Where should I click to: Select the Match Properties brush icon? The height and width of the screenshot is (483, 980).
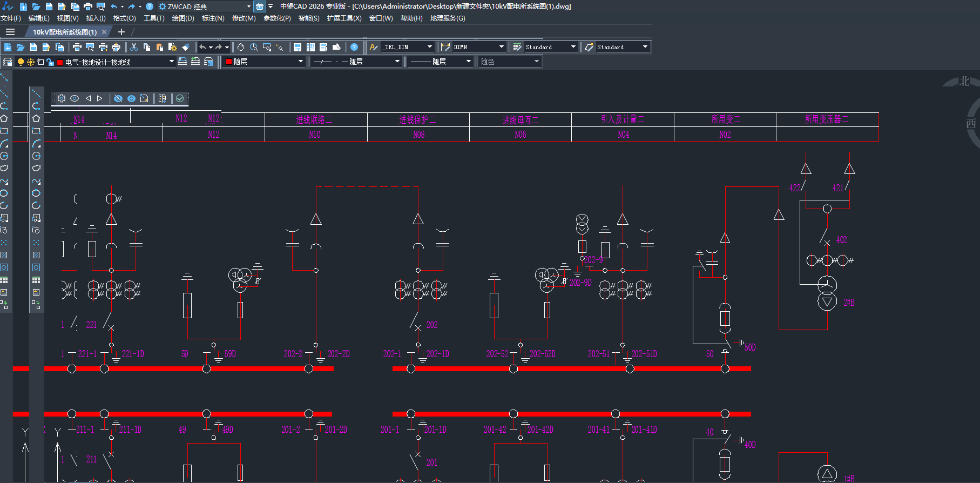[x=186, y=47]
